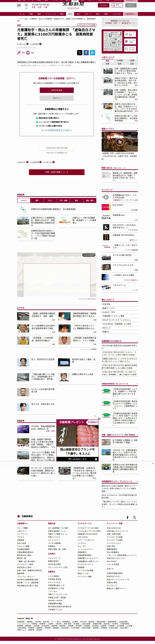The image size is (155, 644).
Task: Open 凡語 link in header
Action: point(46,7)
